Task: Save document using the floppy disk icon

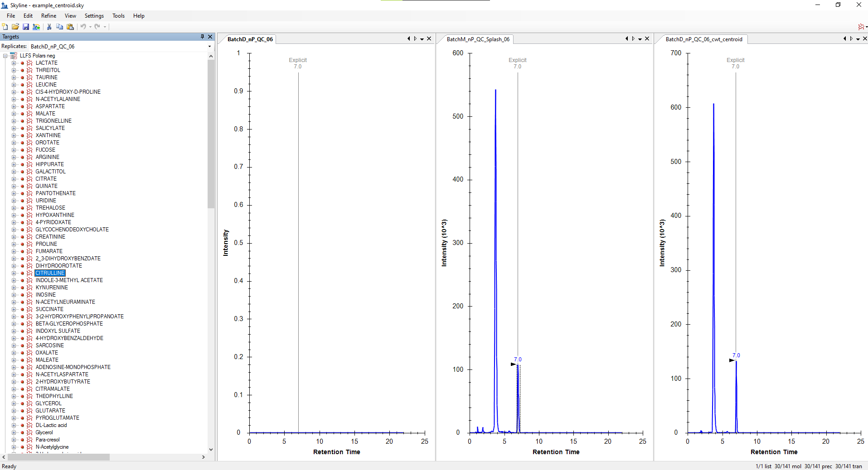Action: tap(26, 27)
